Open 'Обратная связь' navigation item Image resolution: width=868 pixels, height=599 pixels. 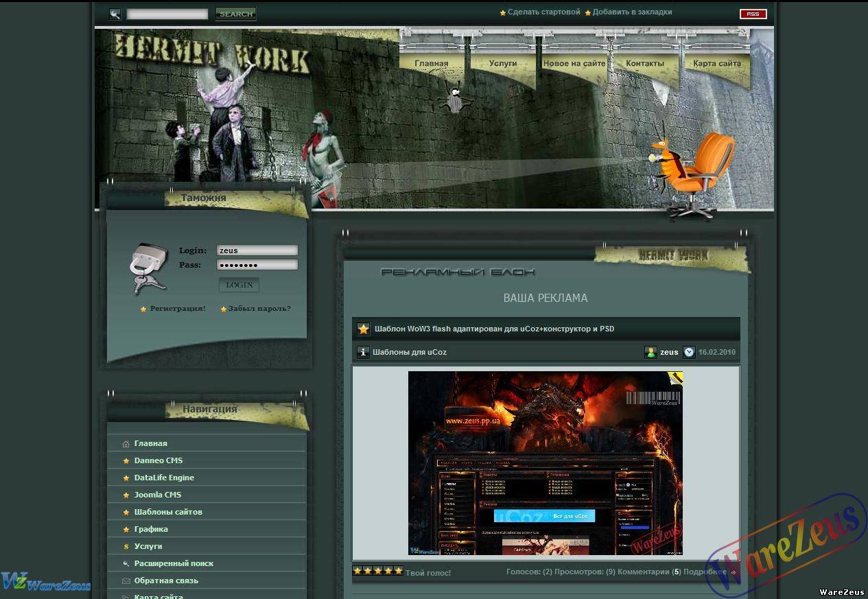[166, 580]
